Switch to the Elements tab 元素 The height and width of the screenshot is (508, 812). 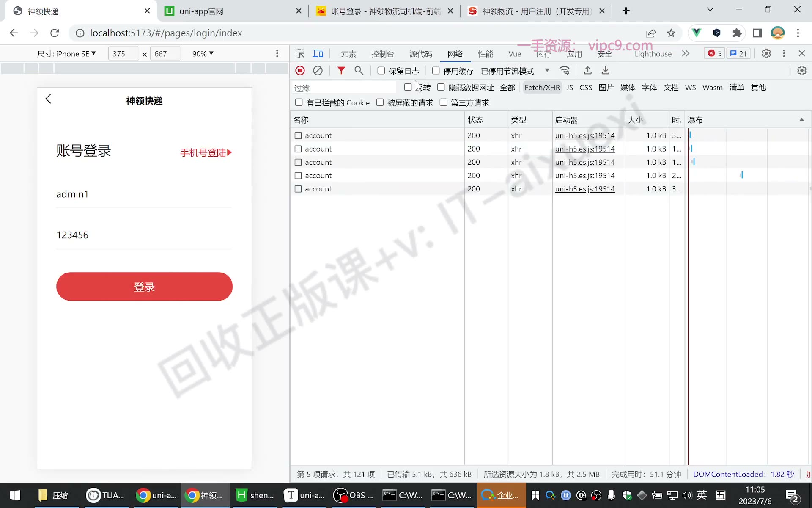(x=348, y=54)
